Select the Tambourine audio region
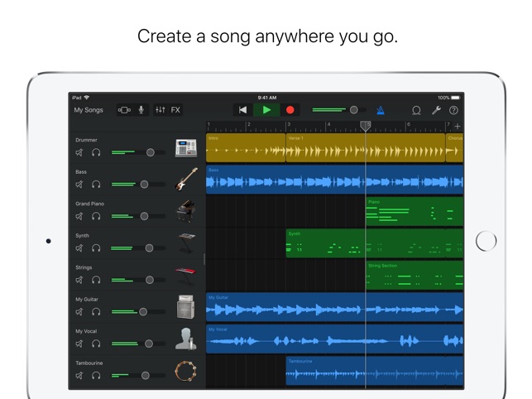532x399 pixels. tap(375, 371)
